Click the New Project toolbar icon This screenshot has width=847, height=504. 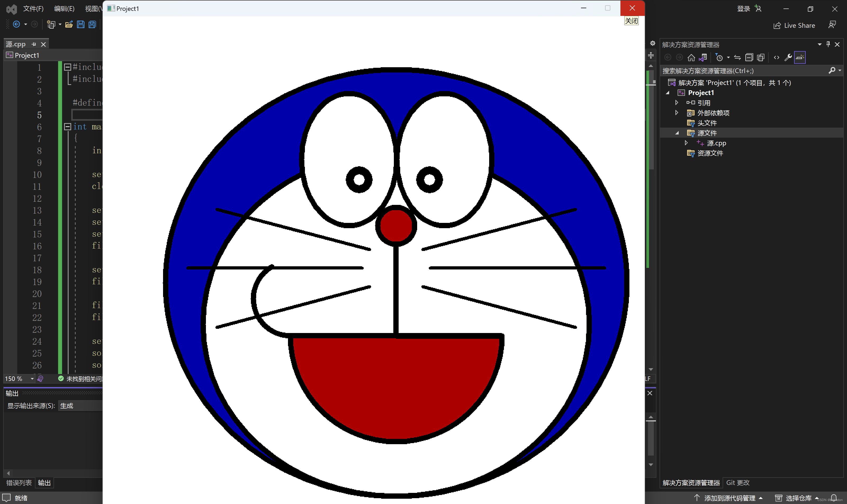pyautogui.click(x=51, y=24)
